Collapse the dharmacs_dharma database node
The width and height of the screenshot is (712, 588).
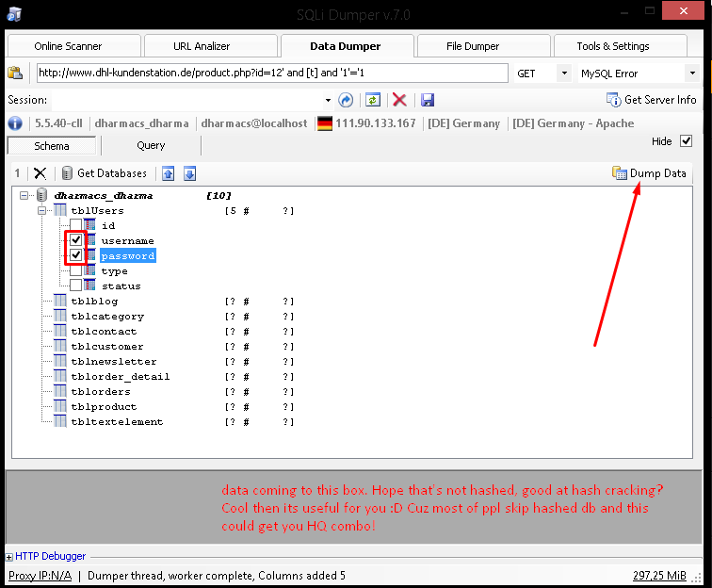point(24,195)
